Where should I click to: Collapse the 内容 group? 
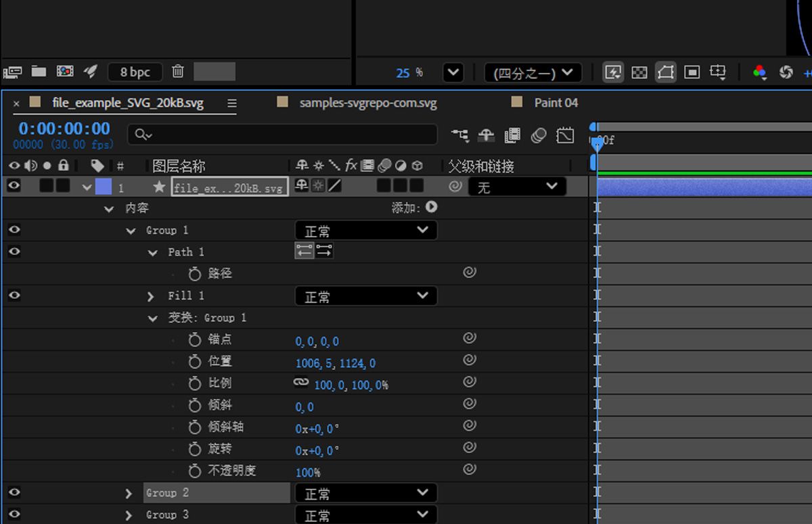point(109,209)
